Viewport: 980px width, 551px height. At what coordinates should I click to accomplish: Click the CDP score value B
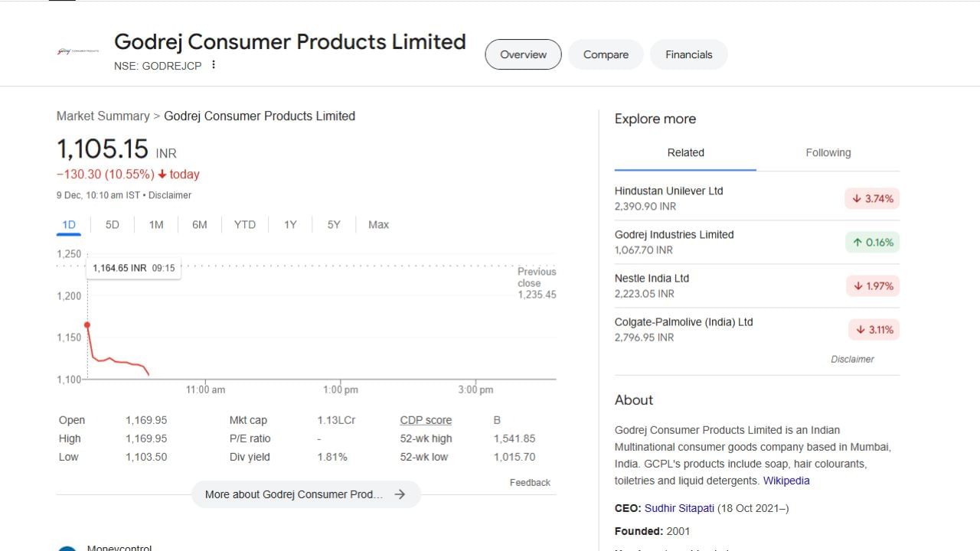tap(497, 420)
